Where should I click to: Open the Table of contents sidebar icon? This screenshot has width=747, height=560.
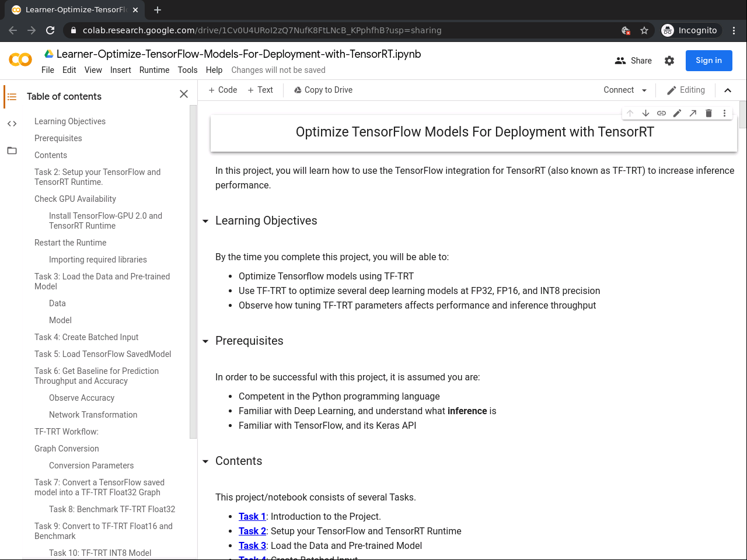[x=12, y=97]
